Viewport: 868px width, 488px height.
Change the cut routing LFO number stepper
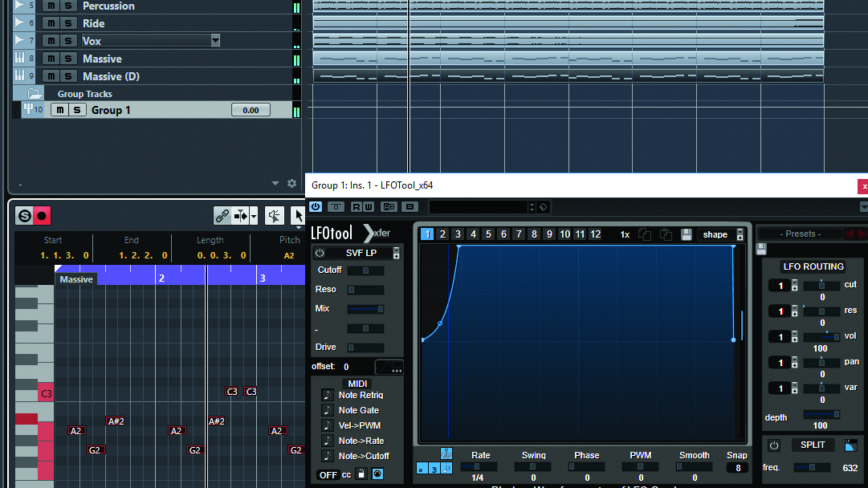click(x=795, y=286)
